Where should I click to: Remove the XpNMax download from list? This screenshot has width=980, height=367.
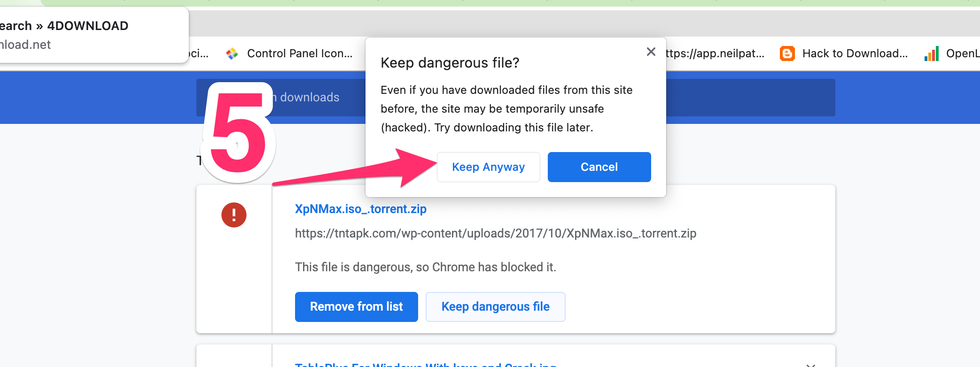pos(356,306)
